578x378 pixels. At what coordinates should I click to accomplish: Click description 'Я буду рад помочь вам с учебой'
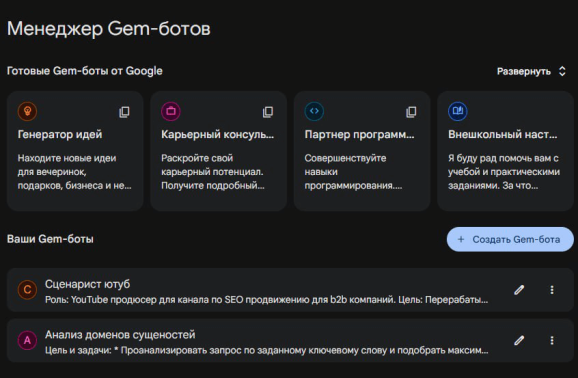pyautogui.click(x=504, y=171)
